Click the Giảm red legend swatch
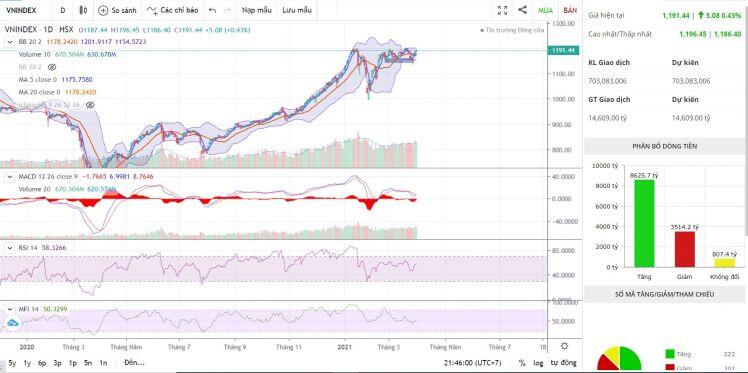This screenshot has height=373, width=748. [x=669, y=368]
